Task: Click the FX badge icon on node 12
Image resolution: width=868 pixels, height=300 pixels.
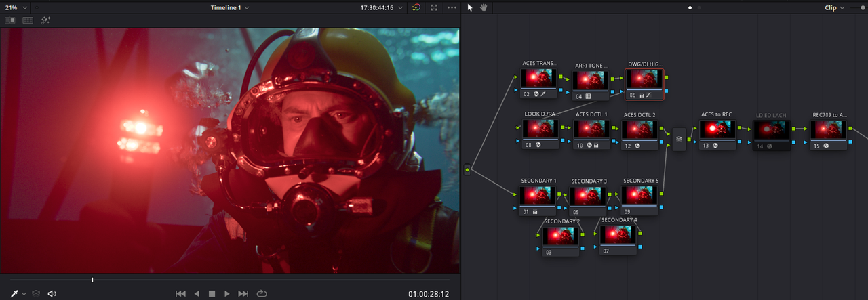Action: pos(637,145)
